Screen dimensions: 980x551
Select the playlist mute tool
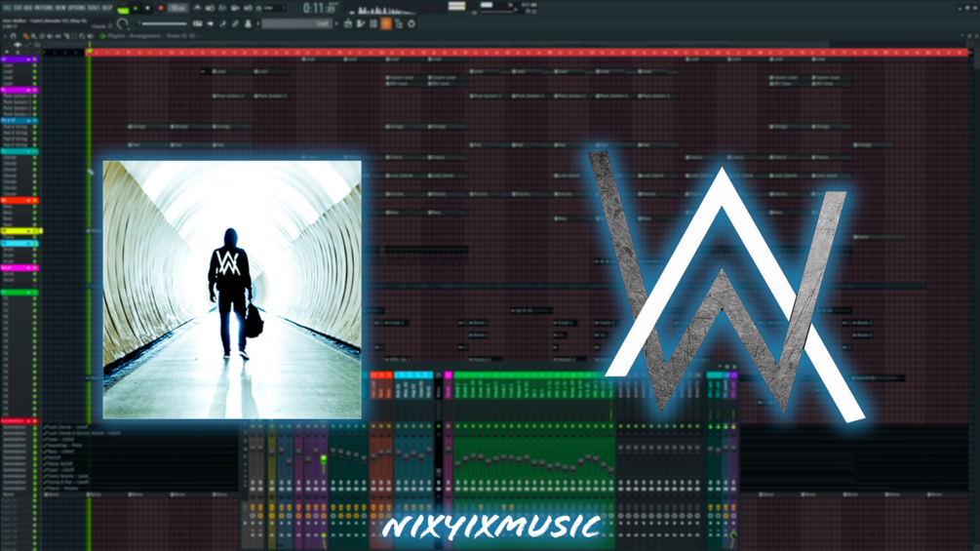tap(50, 36)
